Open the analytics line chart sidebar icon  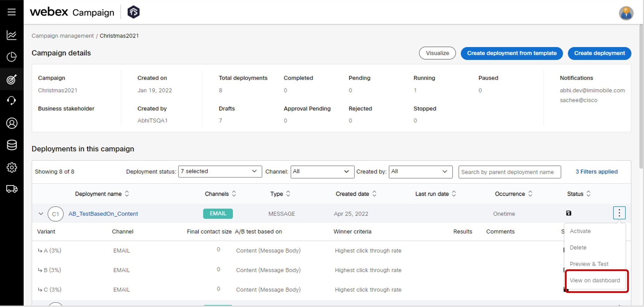tap(11, 35)
